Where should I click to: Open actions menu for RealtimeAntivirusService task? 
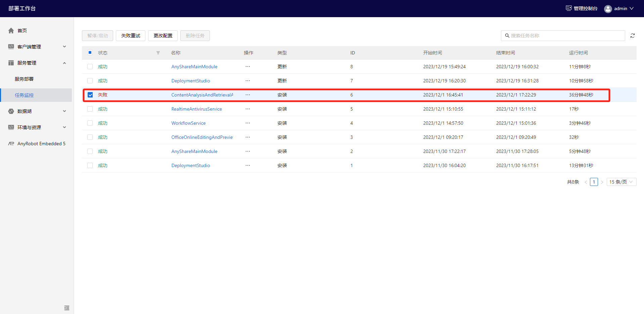tap(248, 109)
